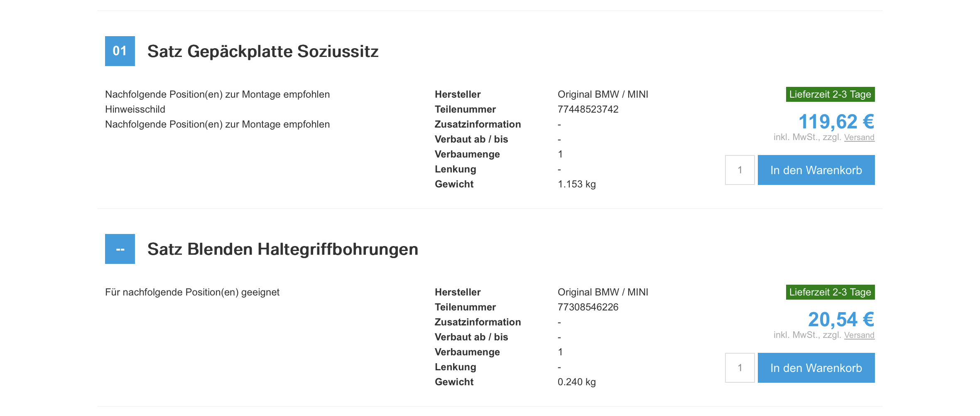
Task: Click the Hinweisschild text line
Action: point(135,109)
